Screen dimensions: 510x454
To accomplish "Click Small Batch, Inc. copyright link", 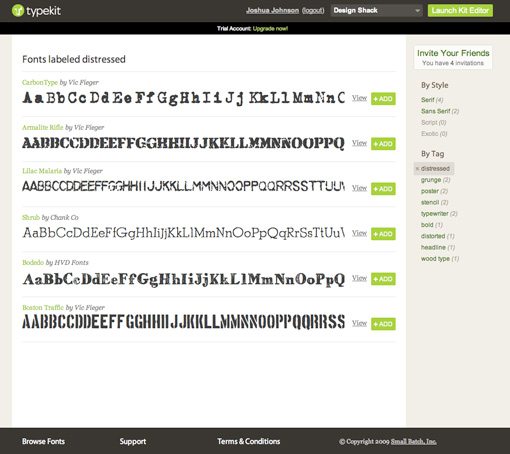I will pos(414,441).
